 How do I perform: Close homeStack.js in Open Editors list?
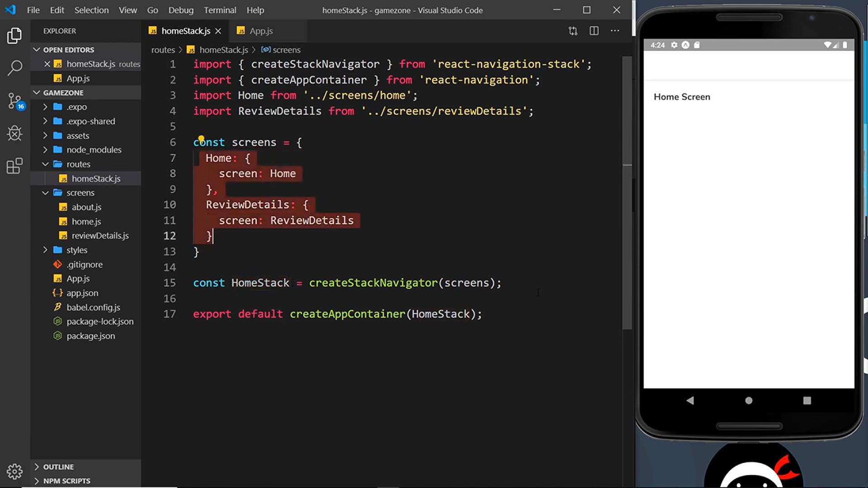47,64
